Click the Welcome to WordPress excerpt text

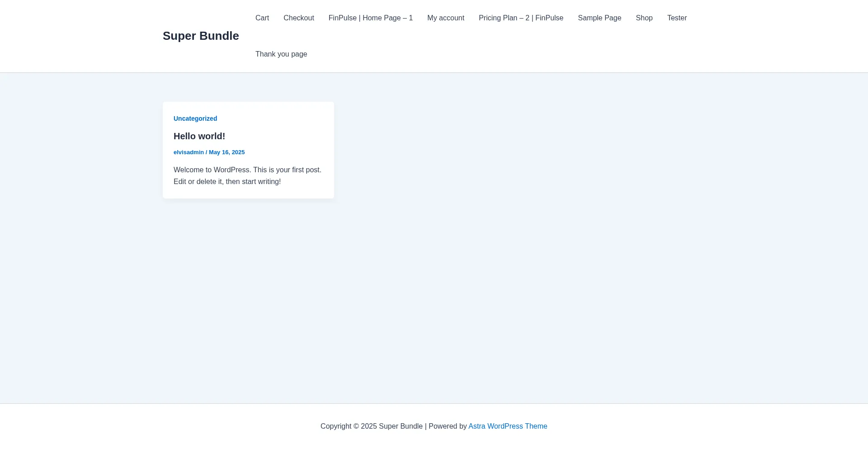coord(247,176)
